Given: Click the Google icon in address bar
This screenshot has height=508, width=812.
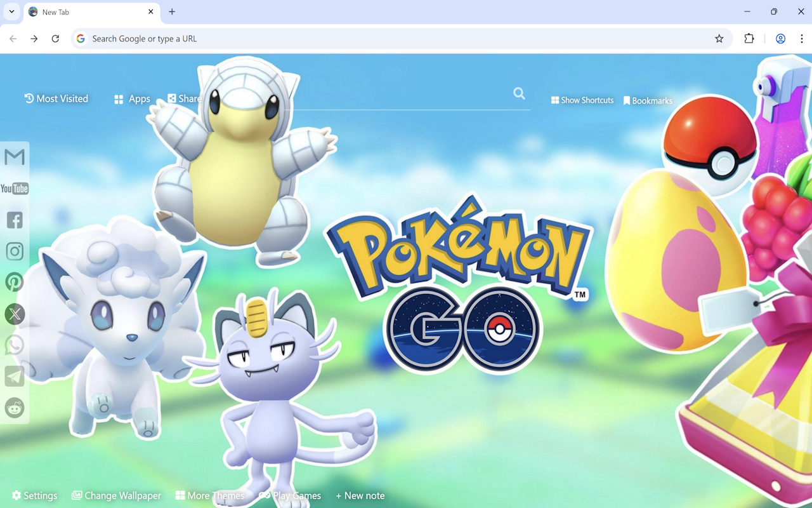Looking at the screenshot, I should tap(81, 39).
